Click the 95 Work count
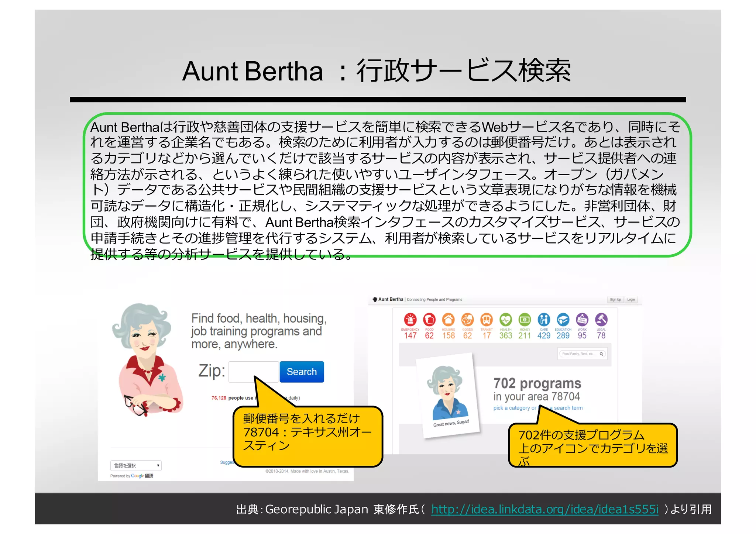The image size is (756, 534). click(x=582, y=335)
